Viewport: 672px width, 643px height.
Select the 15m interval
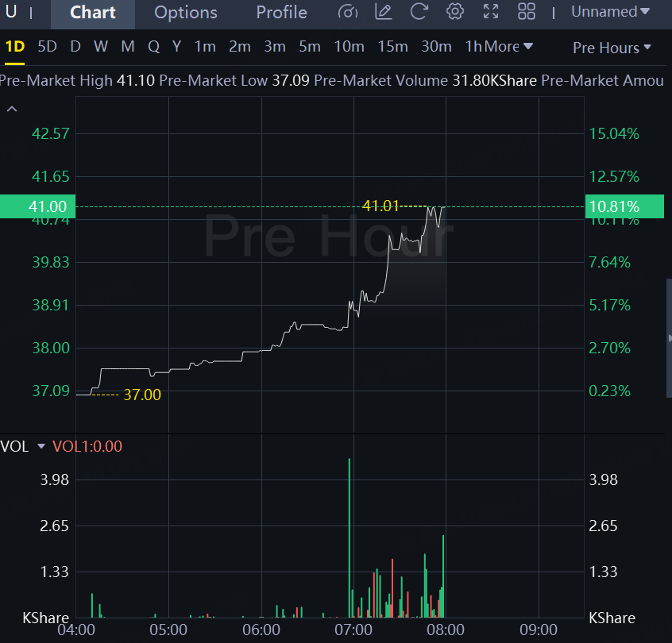[392, 46]
